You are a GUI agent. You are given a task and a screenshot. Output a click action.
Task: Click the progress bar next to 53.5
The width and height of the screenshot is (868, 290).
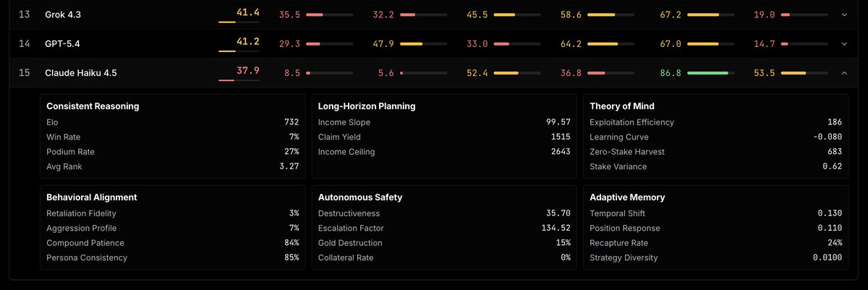(804, 73)
